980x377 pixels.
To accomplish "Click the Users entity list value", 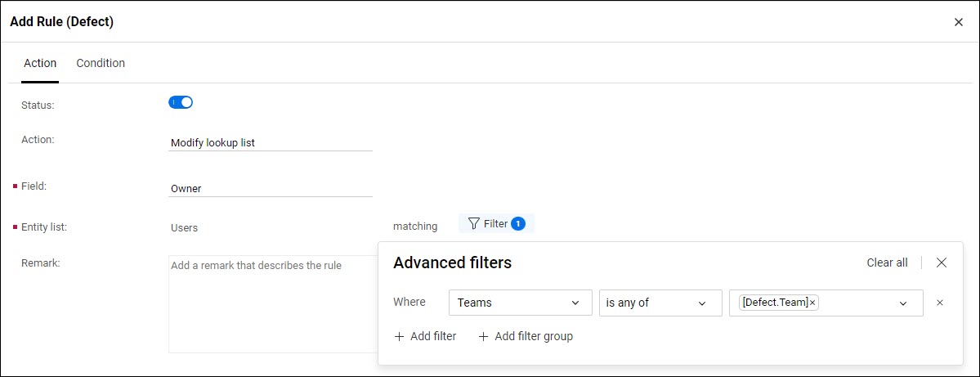I will (x=184, y=227).
